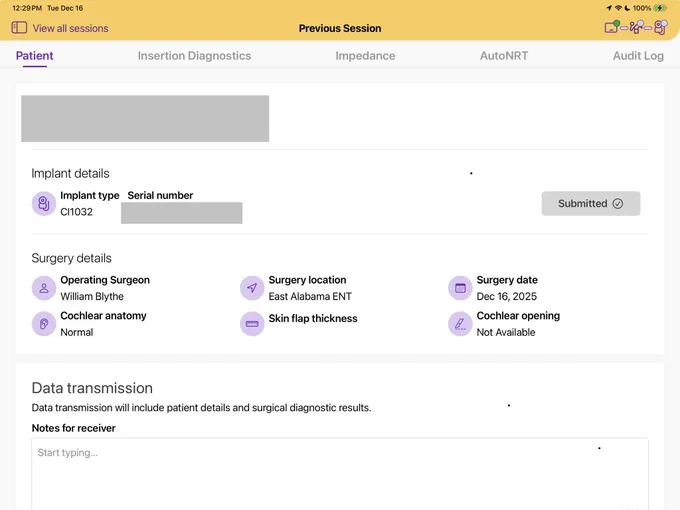This screenshot has width=680, height=510.
Task: Select location text East Alabama ENT
Action: [310, 296]
